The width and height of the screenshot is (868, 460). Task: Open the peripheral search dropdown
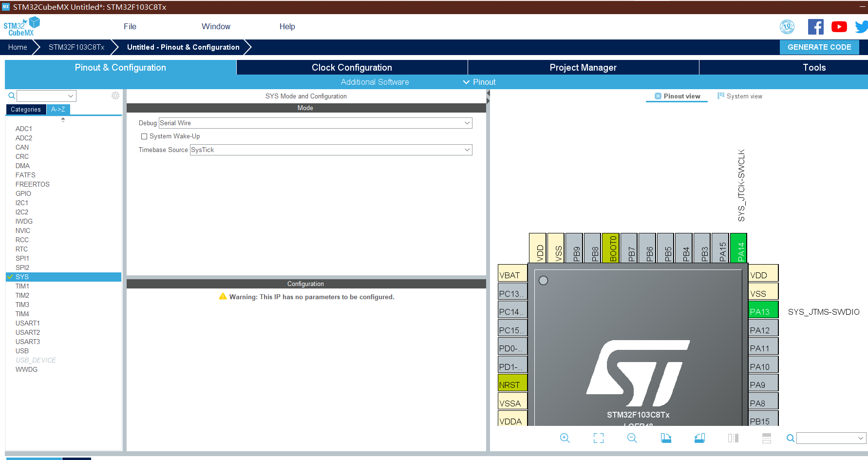pos(47,96)
